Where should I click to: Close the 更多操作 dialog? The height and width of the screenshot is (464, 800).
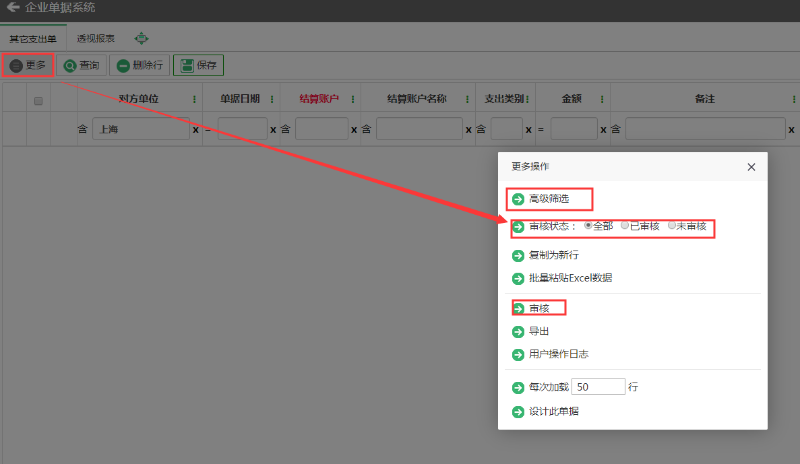(751, 167)
